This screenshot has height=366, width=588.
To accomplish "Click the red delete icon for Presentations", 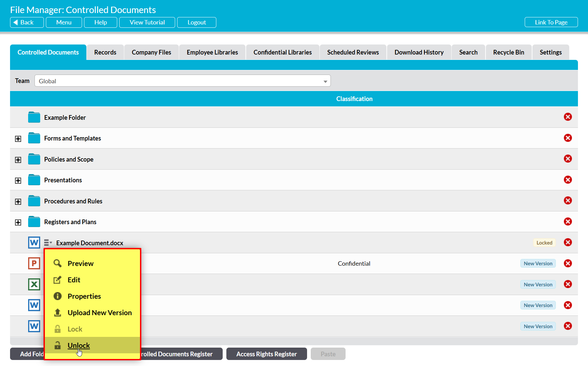I will pos(568,180).
